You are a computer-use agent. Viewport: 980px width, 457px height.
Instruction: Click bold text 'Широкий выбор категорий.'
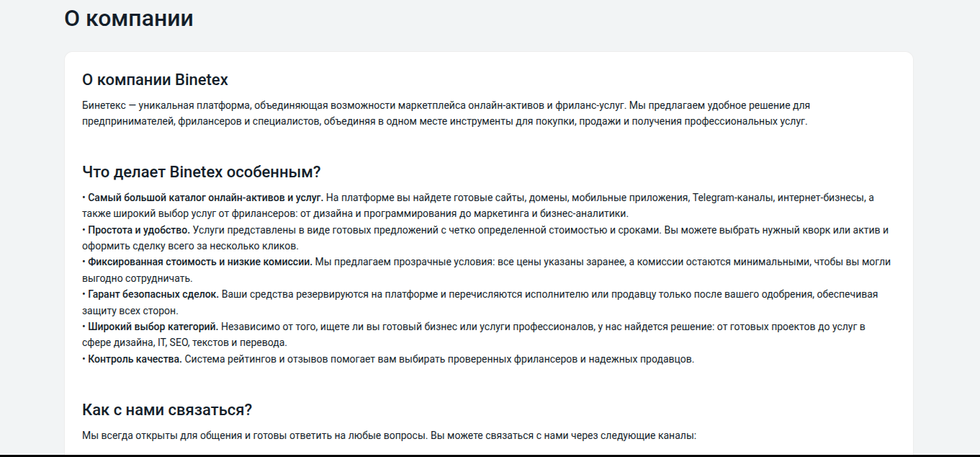(153, 327)
